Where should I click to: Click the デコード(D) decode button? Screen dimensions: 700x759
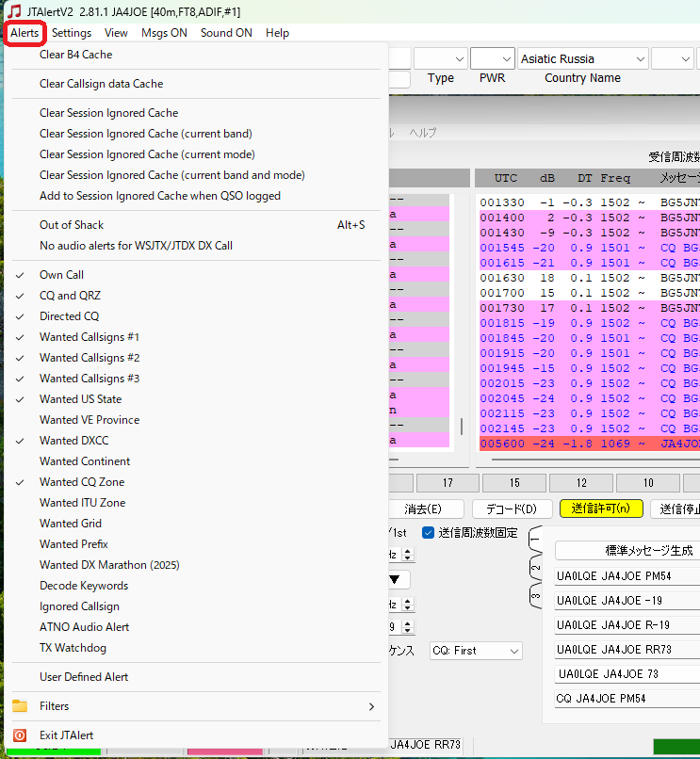coord(512,509)
